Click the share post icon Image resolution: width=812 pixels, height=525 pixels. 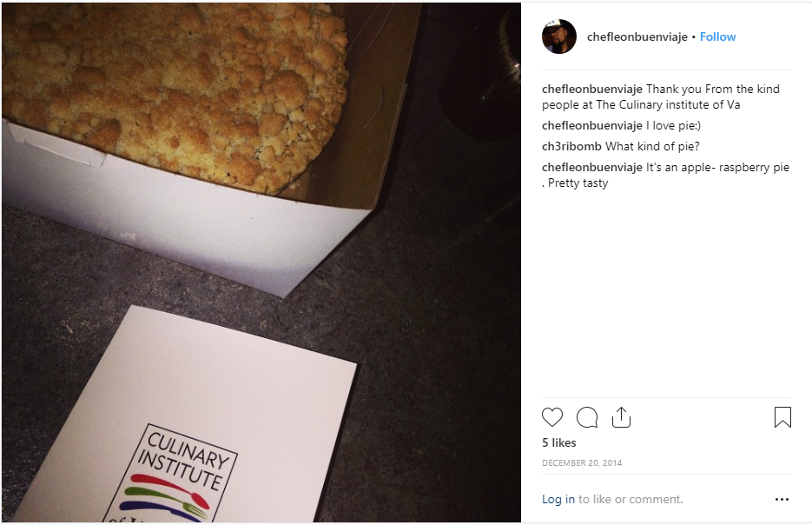point(621,417)
